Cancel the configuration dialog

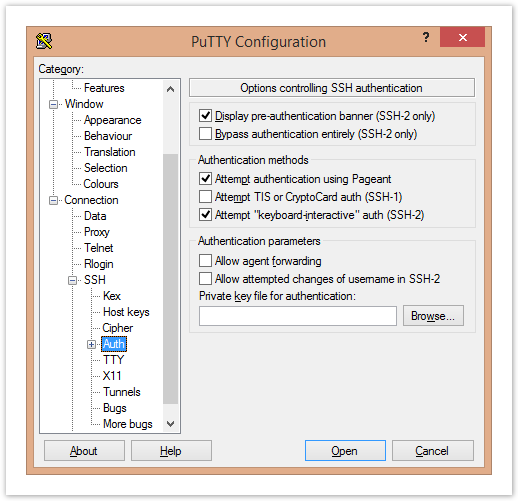pos(433,451)
